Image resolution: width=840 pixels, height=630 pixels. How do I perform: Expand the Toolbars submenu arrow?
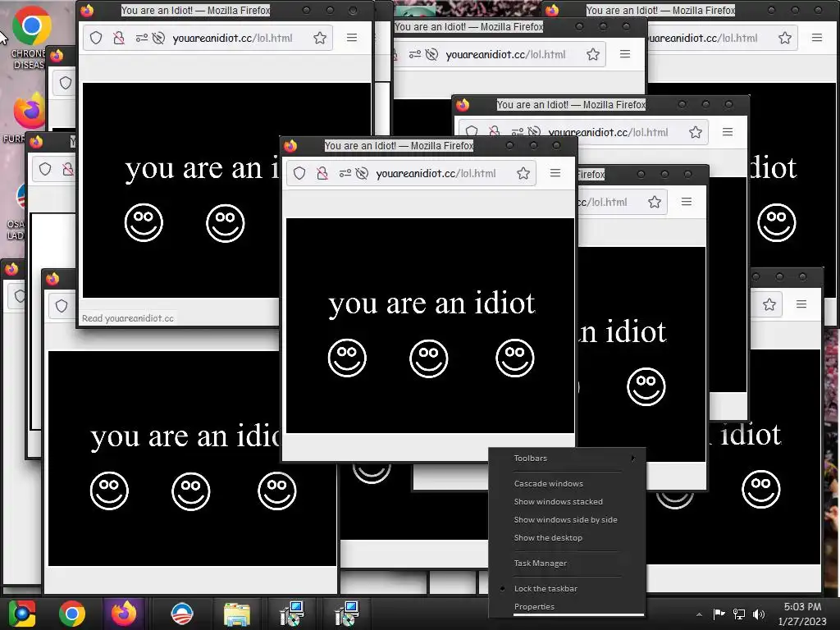point(633,458)
